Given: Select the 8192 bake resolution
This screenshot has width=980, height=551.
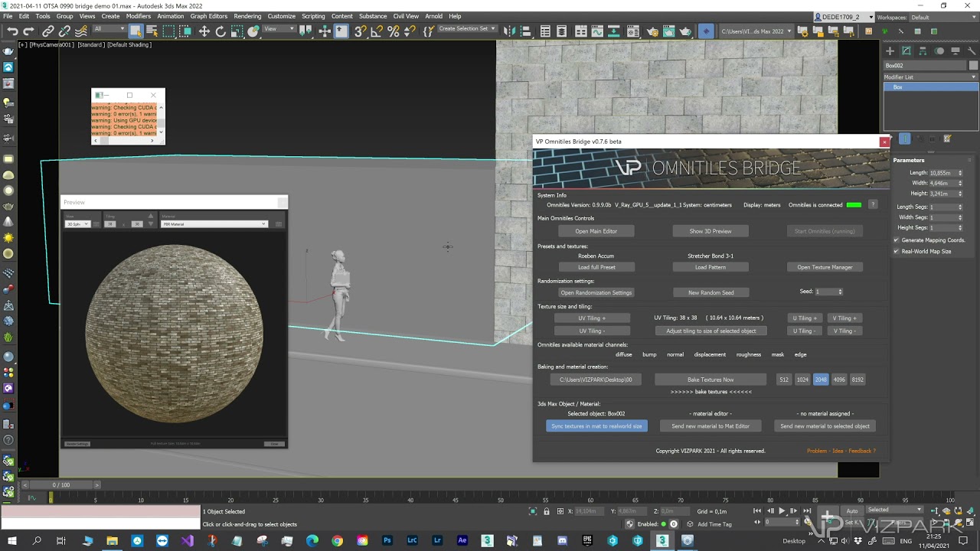Looking at the screenshot, I should point(857,380).
